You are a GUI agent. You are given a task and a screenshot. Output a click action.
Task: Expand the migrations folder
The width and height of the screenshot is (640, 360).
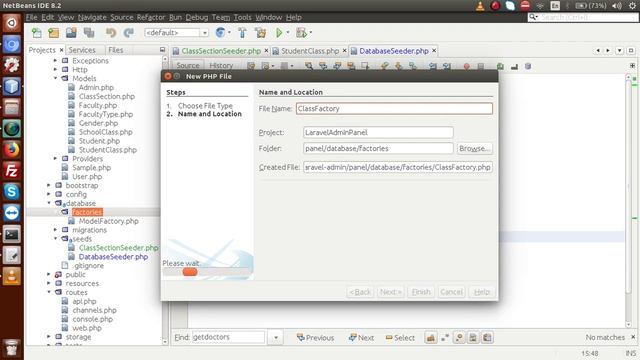click(55, 230)
